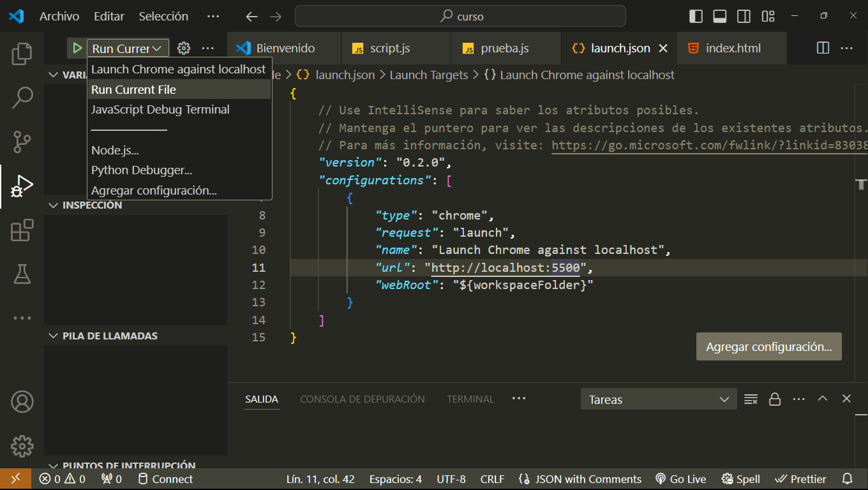Open the Accounts menu icon

[x=22, y=401]
